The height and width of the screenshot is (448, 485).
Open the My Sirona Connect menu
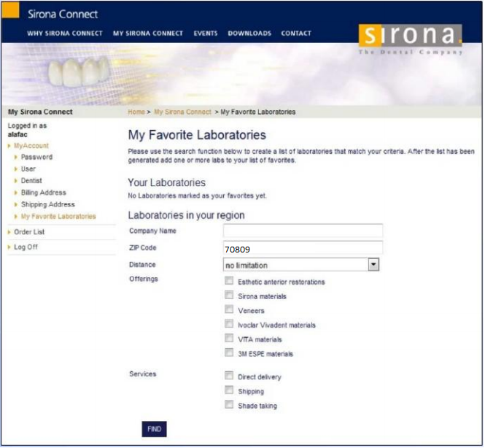148,34
